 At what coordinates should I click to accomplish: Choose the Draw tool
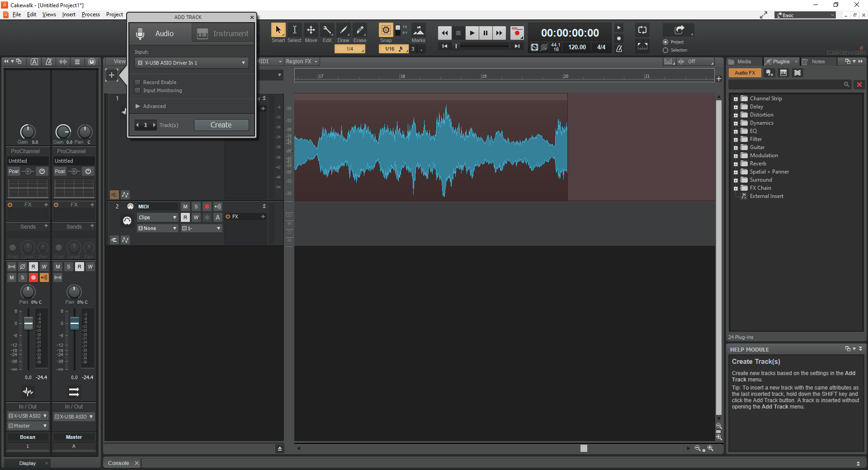344,30
